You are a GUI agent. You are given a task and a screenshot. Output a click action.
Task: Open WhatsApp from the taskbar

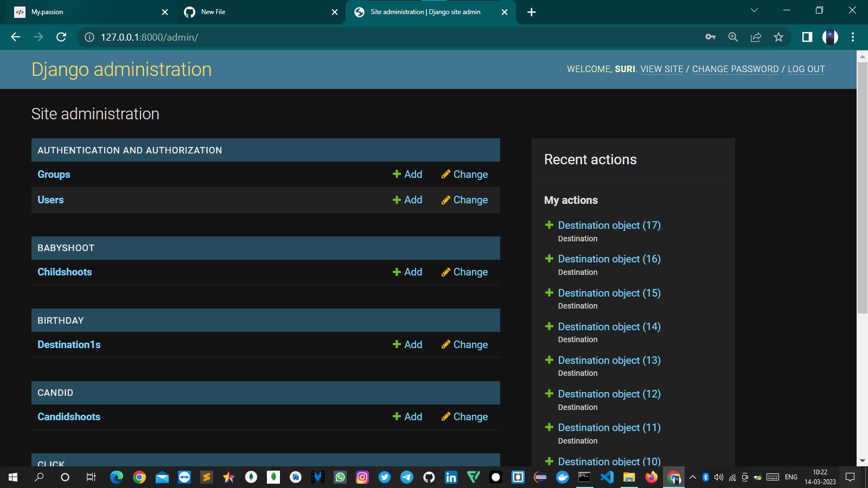coord(340,477)
